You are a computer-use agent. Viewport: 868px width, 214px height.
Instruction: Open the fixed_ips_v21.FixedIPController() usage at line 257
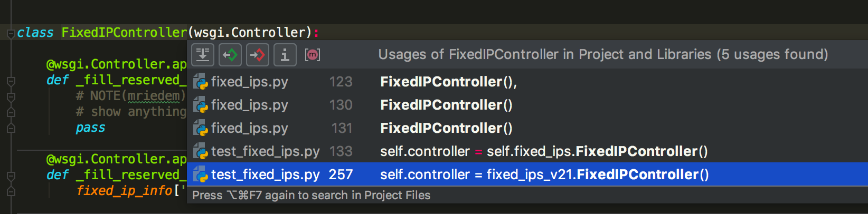click(x=544, y=175)
